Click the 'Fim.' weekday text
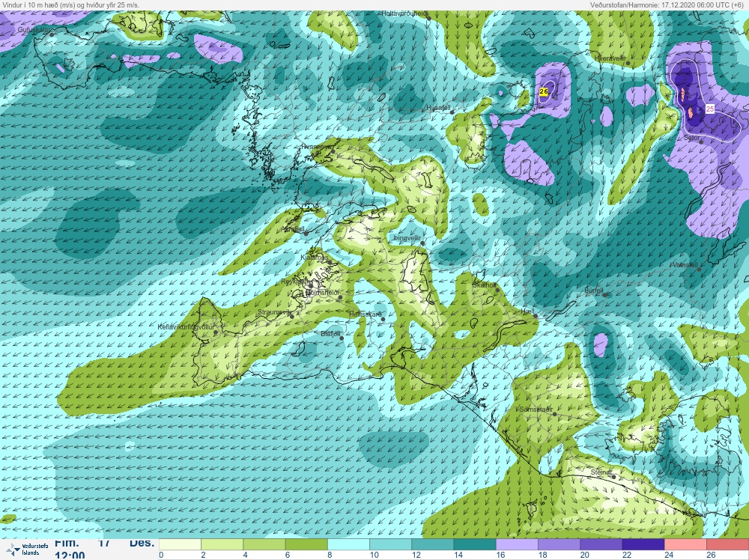Screen dimensions: 749x560 pyautogui.click(x=67, y=543)
